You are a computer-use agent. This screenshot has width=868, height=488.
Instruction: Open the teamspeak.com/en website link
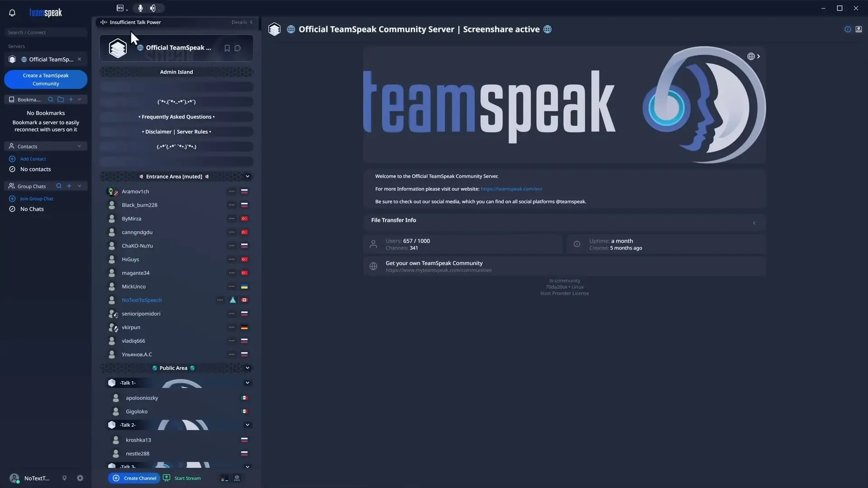511,189
